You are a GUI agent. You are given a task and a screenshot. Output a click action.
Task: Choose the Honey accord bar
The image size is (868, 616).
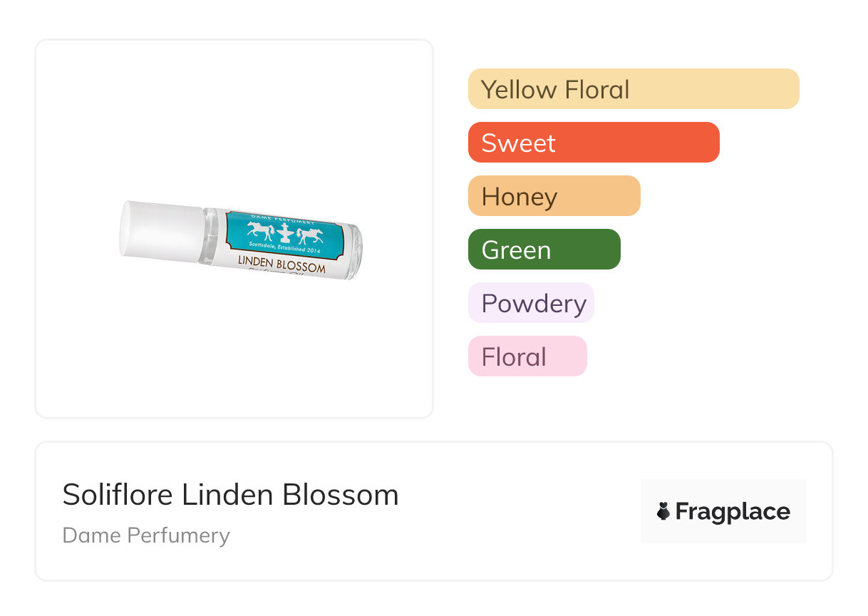pos(554,196)
